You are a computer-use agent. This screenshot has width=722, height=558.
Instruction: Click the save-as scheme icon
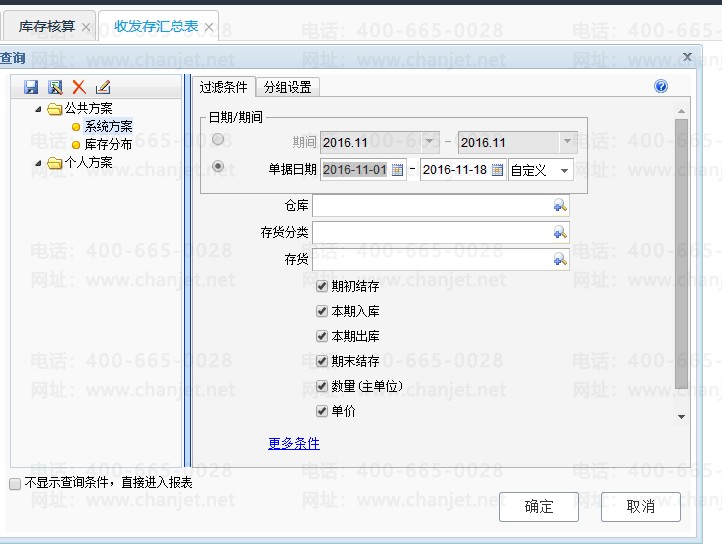point(55,87)
